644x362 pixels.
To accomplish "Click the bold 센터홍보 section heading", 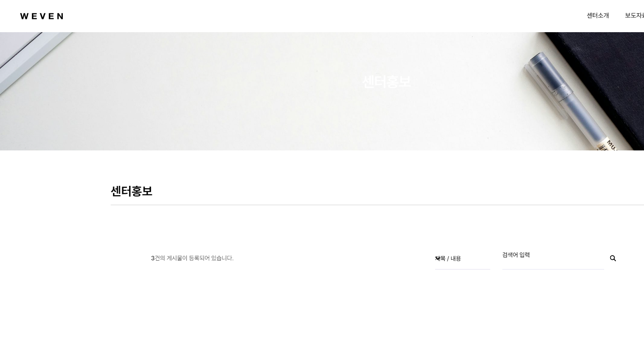I will (132, 191).
